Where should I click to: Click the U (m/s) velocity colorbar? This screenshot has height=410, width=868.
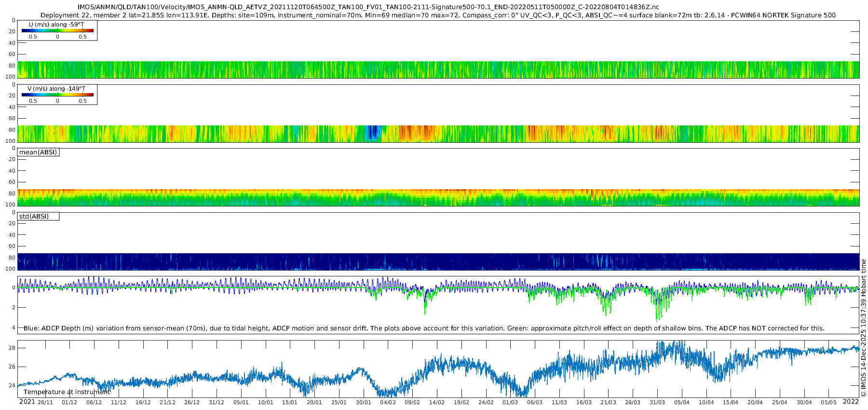(57, 31)
